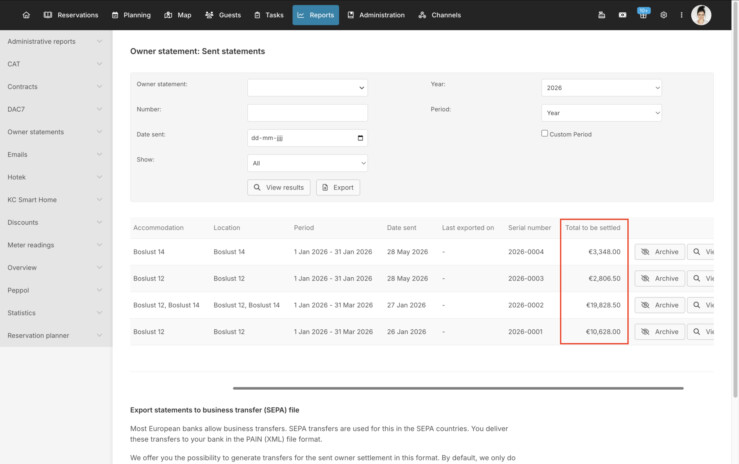Open the Administration menu
Viewport: 739px width, 464px height.
click(x=376, y=15)
